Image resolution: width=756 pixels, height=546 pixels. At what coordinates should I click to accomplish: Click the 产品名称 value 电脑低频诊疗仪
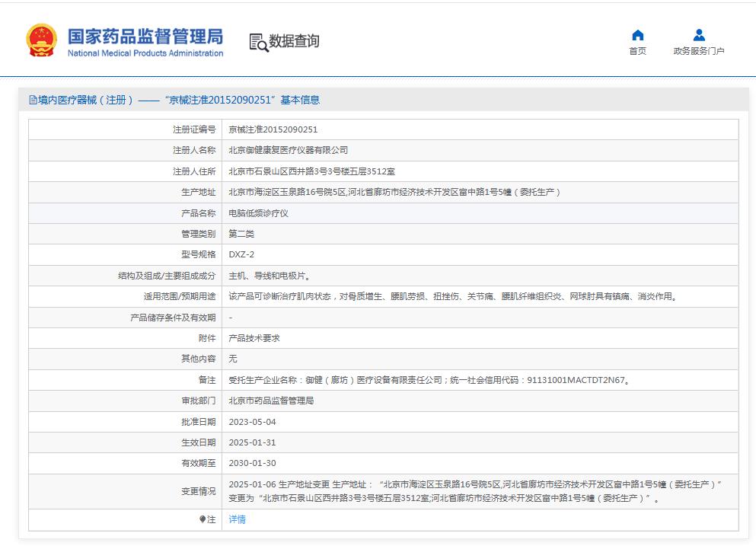pyautogui.click(x=259, y=213)
